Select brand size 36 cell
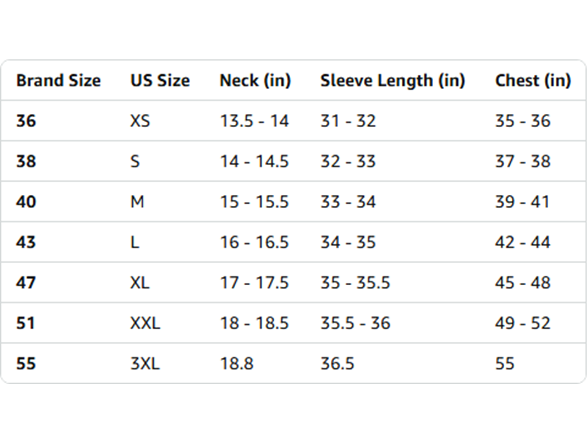 (x=26, y=121)
